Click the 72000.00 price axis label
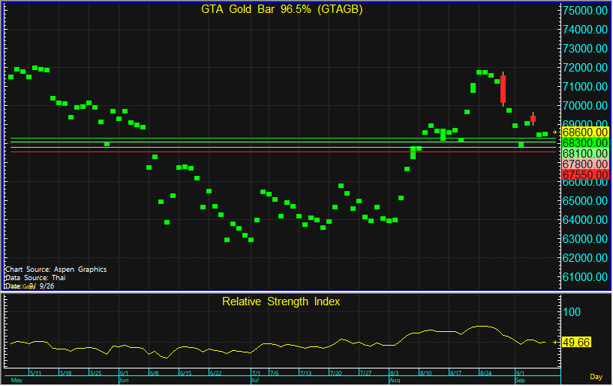The width and height of the screenshot is (613, 386). pos(585,68)
